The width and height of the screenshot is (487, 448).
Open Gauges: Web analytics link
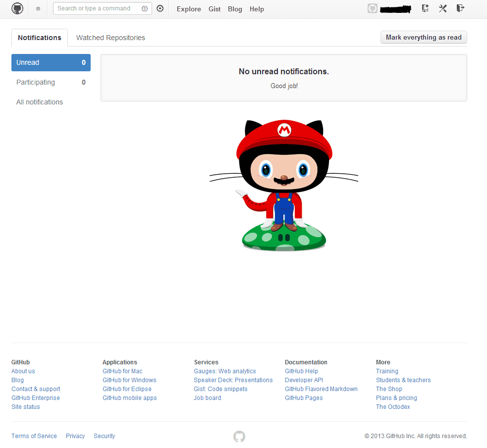225,371
